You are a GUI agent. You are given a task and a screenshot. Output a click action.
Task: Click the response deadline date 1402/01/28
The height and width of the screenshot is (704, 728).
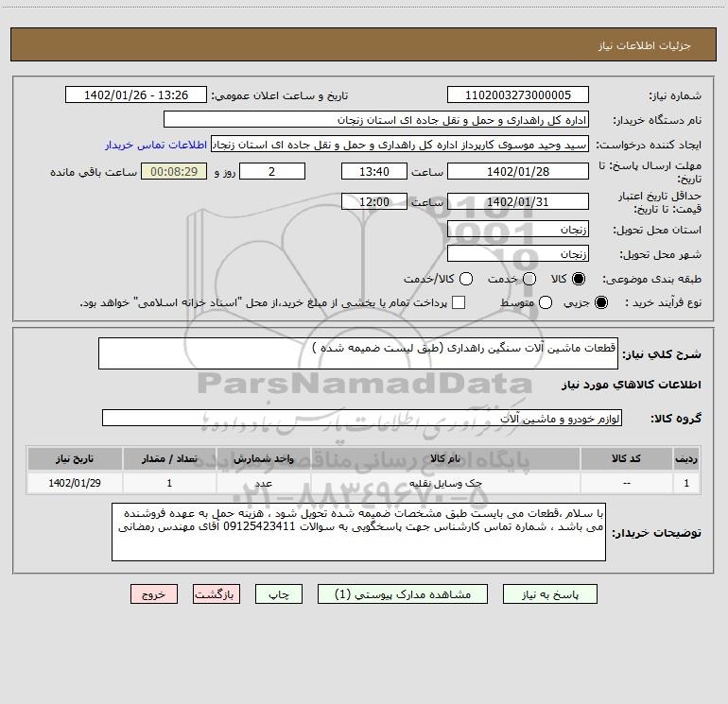(x=518, y=171)
